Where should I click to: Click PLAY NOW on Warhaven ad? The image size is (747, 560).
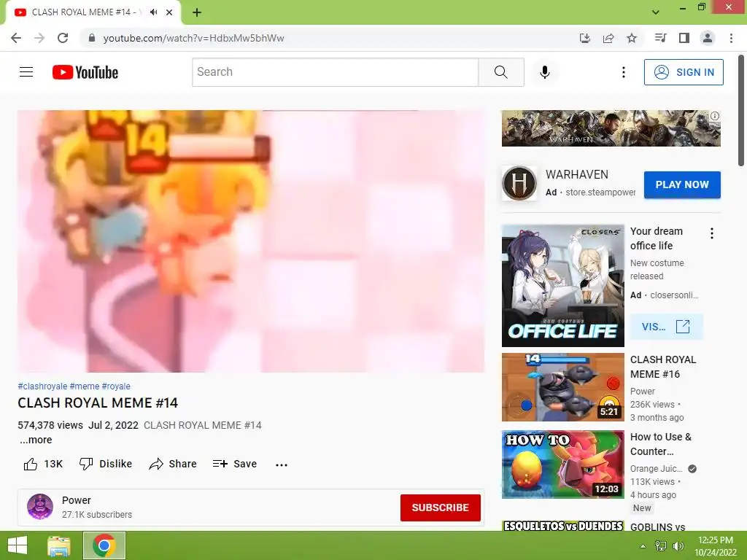click(x=682, y=184)
